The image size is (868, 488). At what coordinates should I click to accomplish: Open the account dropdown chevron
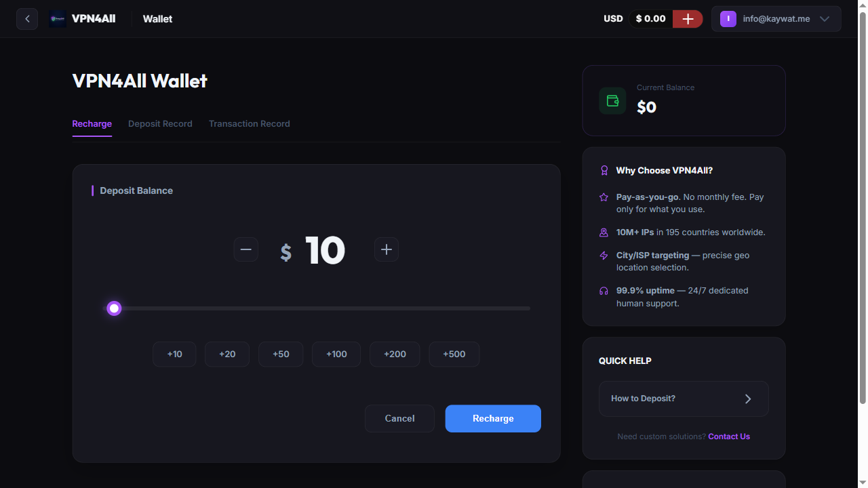pos(825,19)
